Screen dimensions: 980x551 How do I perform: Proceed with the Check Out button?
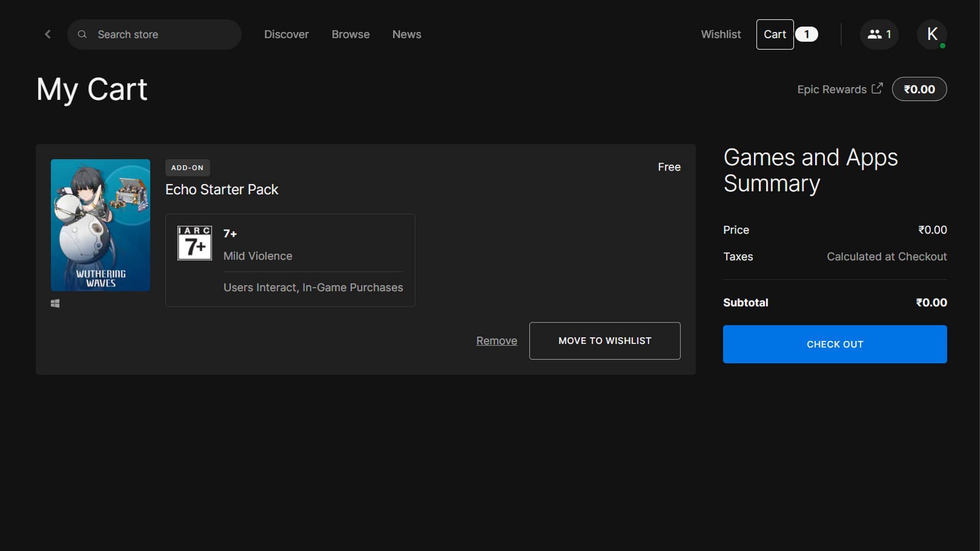835,344
